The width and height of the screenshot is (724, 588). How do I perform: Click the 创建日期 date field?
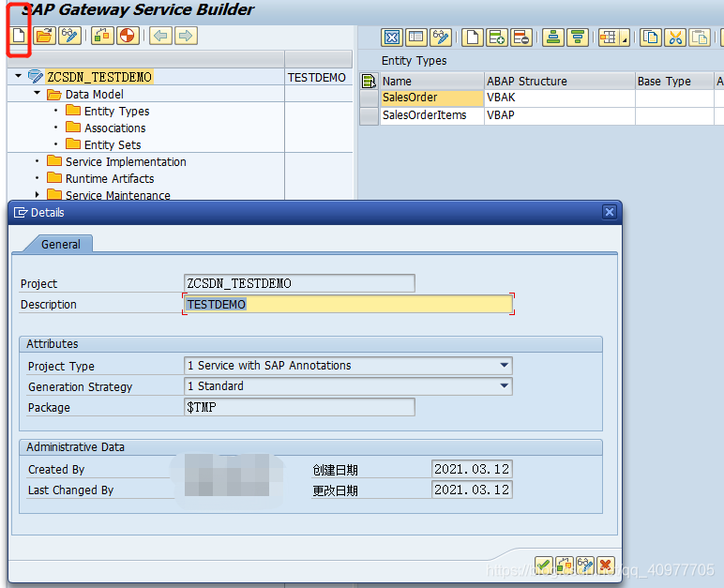472,469
